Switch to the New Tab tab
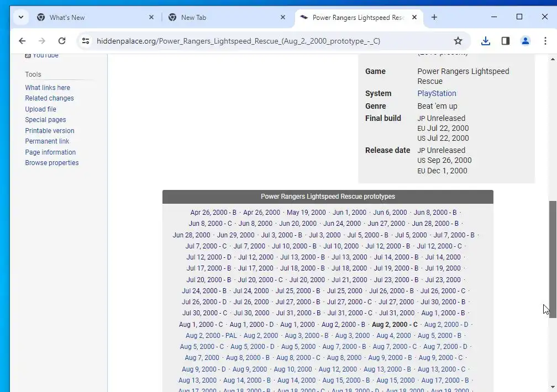 click(227, 18)
